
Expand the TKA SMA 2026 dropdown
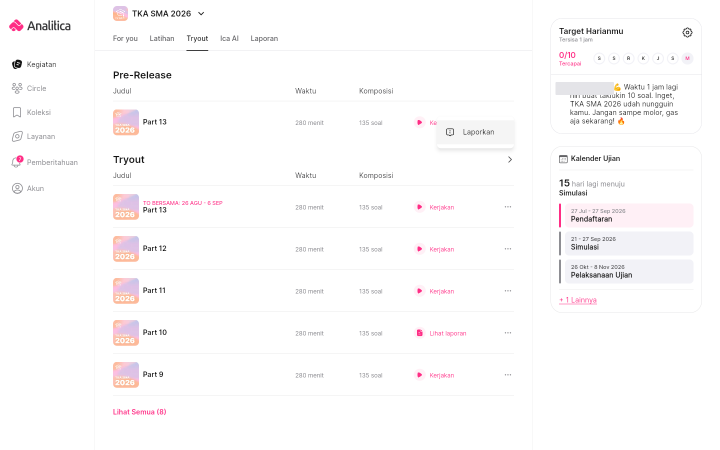coord(201,14)
